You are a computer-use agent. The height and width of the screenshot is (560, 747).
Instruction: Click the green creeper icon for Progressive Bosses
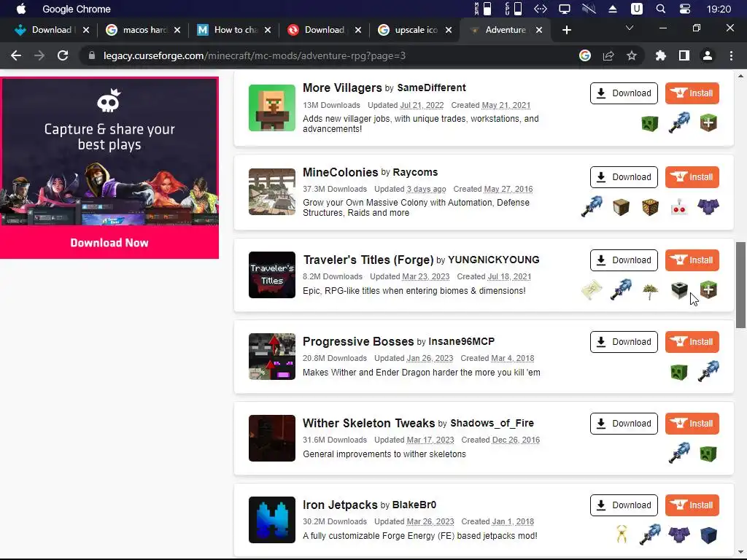click(679, 372)
